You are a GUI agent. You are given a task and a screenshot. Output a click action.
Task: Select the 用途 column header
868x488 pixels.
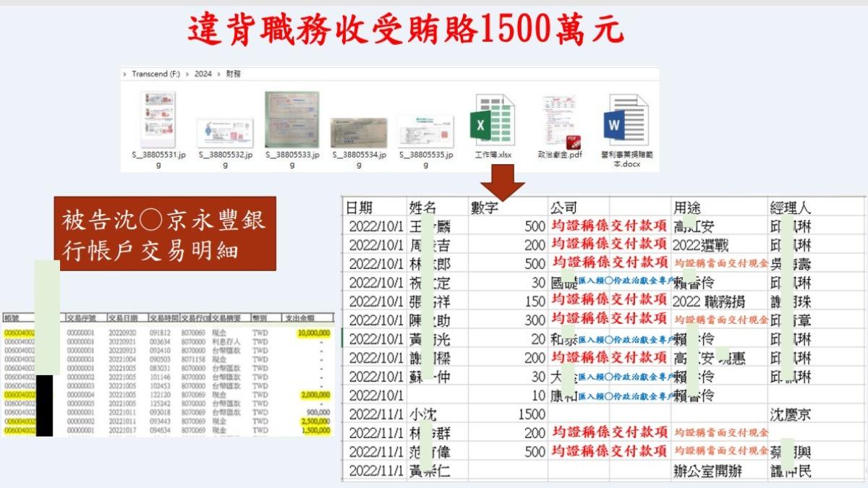(687, 208)
